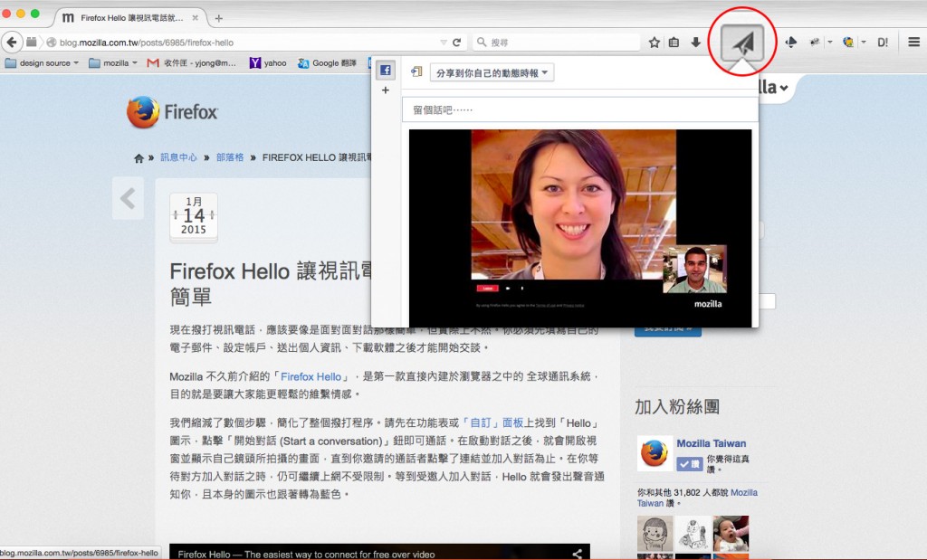Click in the 留個話吧 comment field

pos(580,109)
